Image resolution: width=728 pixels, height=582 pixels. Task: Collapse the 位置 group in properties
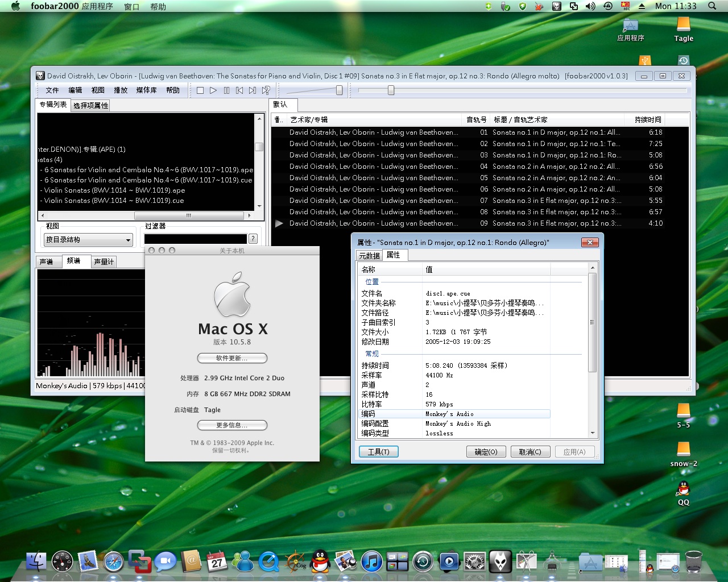point(371,282)
